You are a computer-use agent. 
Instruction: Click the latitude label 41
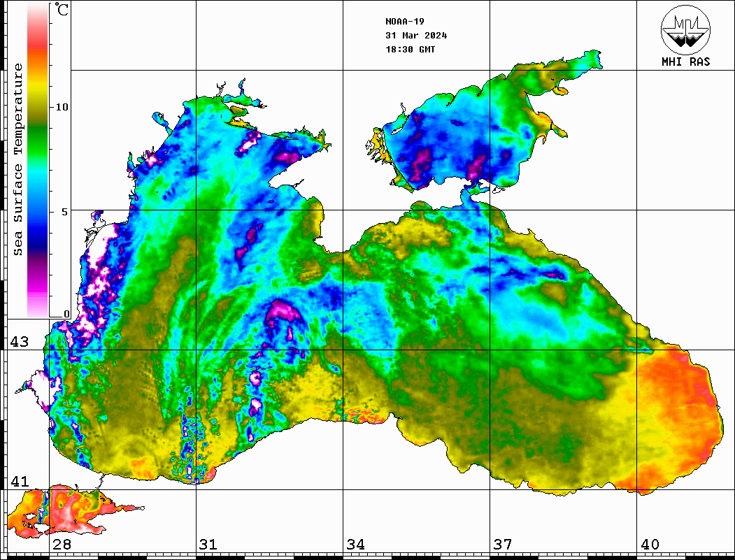(19, 481)
